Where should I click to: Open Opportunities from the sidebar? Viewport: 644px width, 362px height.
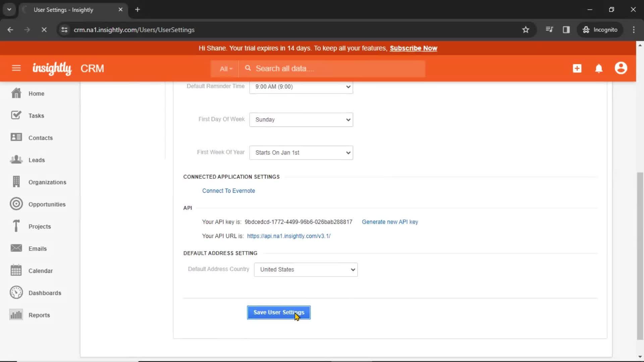[47, 204]
